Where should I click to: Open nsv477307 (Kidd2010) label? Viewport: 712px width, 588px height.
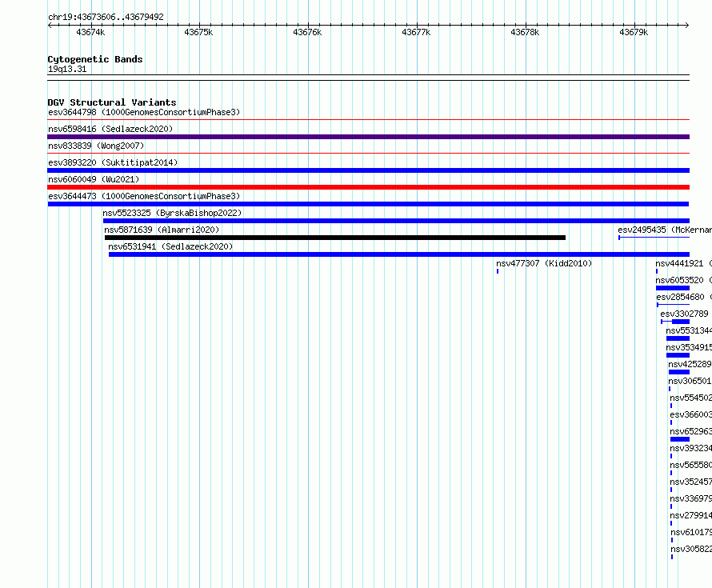[x=544, y=263]
